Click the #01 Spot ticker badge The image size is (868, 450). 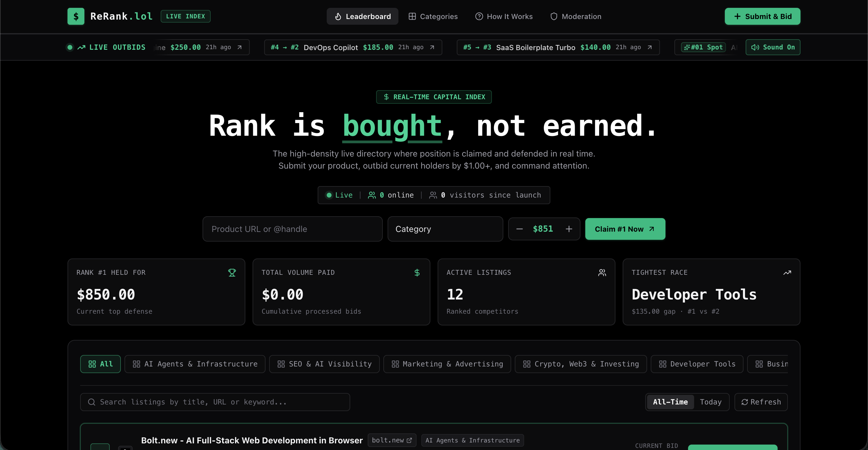(x=703, y=47)
